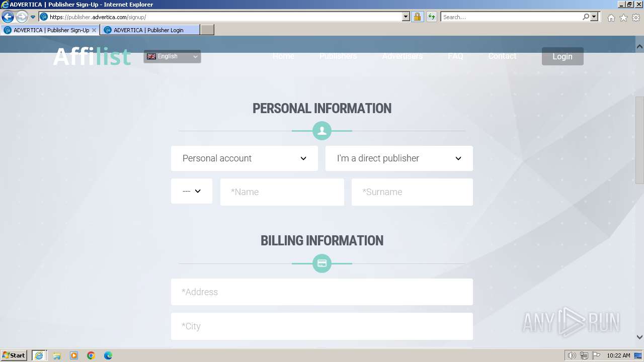The height and width of the screenshot is (362, 644).
Task: Click the Billing Information heading
Action: point(322,241)
